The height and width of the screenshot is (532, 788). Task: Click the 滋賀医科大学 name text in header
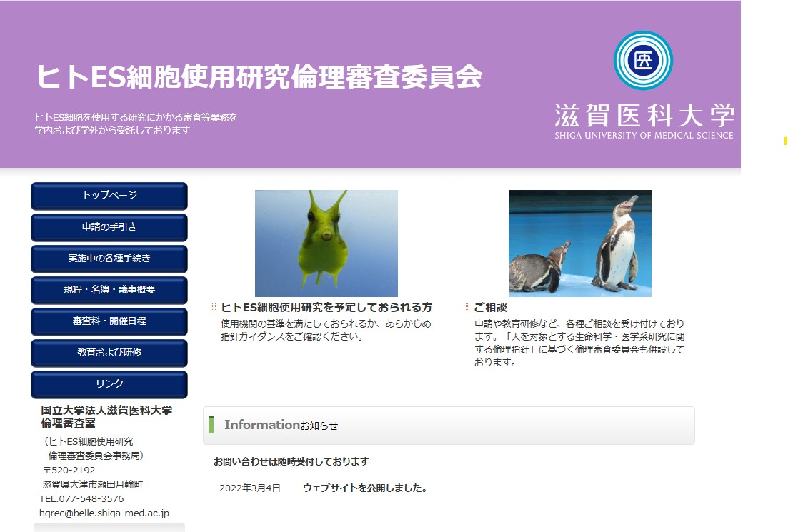(x=644, y=116)
